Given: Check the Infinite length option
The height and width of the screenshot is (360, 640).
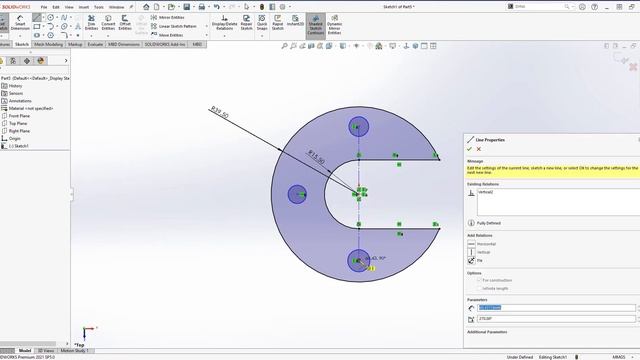Looking at the screenshot, I should [480, 289].
